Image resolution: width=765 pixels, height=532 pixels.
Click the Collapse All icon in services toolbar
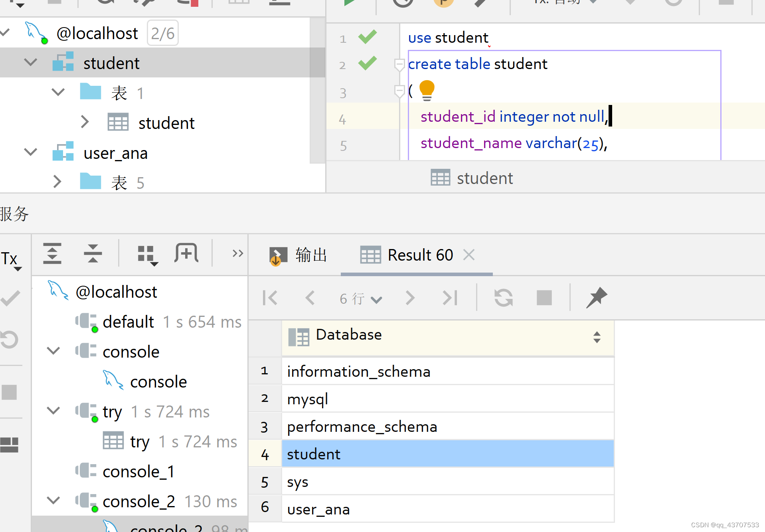point(93,253)
